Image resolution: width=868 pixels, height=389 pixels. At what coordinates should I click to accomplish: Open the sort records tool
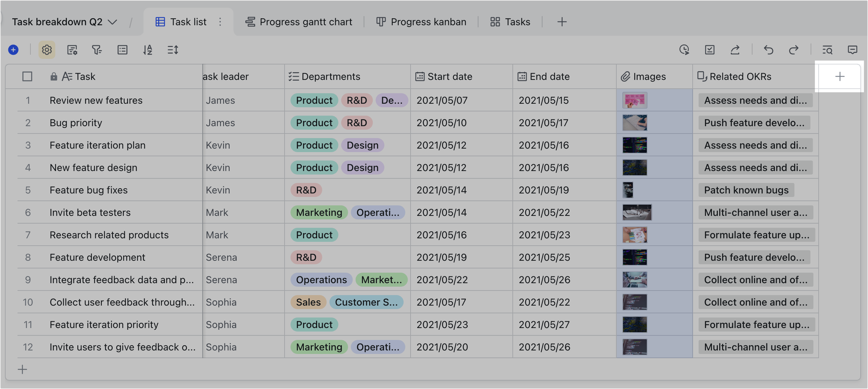pyautogui.click(x=148, y=50)
